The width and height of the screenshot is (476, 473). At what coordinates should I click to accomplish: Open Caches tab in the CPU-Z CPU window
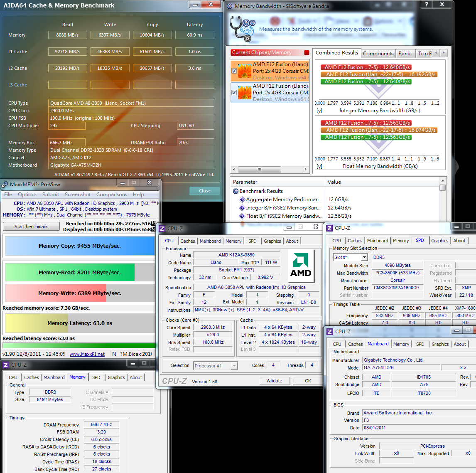(x=188, y=241)
